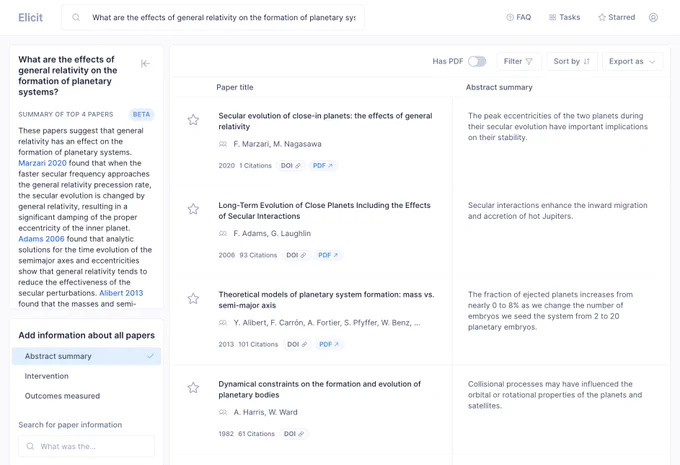Open Dynamical constraints on the formation title

(320, 390)
